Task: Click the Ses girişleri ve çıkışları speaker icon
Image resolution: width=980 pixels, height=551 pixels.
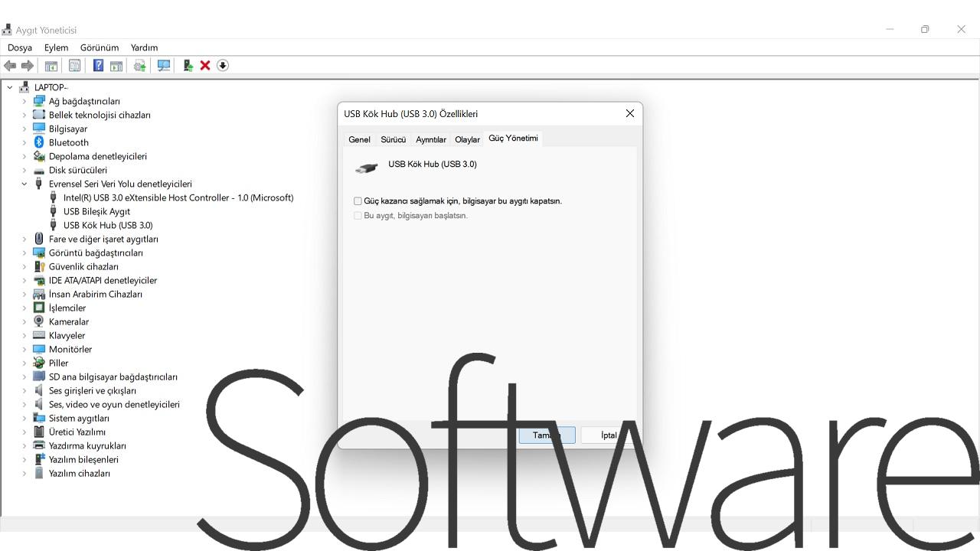Action: tap(39, 390)
